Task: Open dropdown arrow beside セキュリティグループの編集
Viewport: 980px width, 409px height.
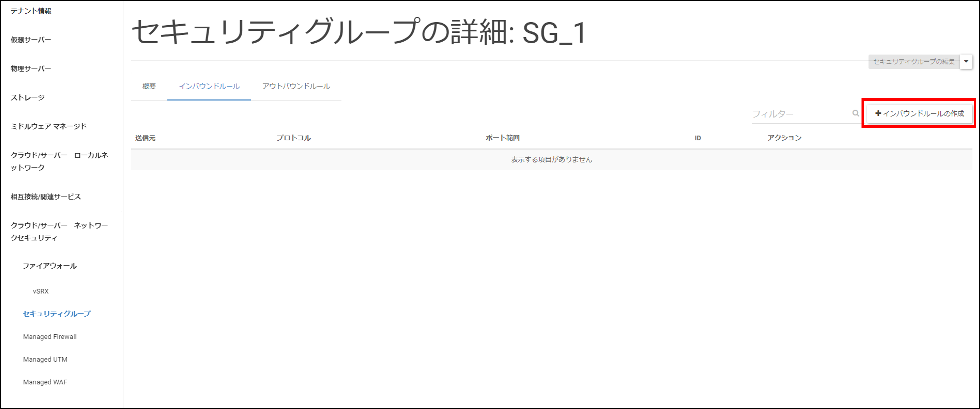Action: 966,62
